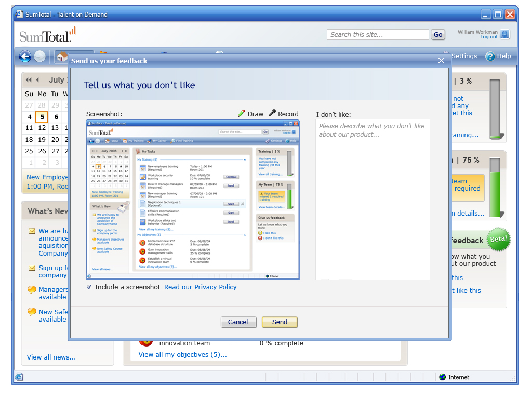This screenshot has width=532, height=399.
Task: Click the browser Back arrow button
Action: tap(25, 56)
